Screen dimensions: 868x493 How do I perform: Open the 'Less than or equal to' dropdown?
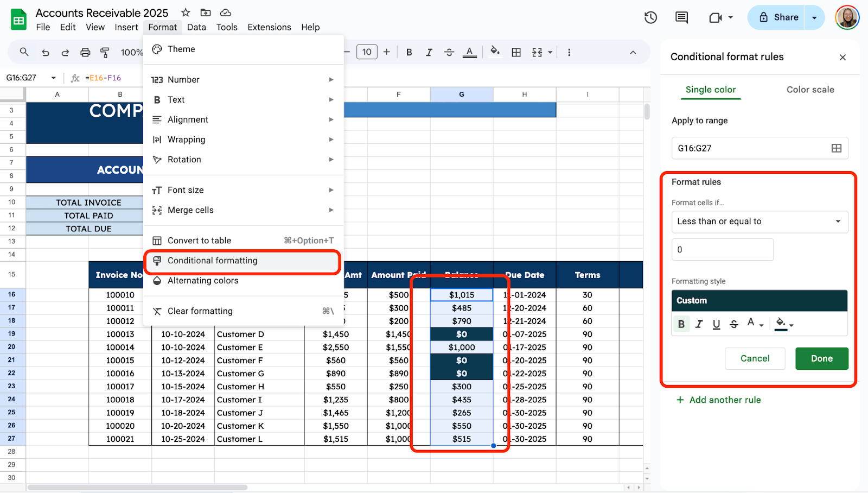(759, 222)
